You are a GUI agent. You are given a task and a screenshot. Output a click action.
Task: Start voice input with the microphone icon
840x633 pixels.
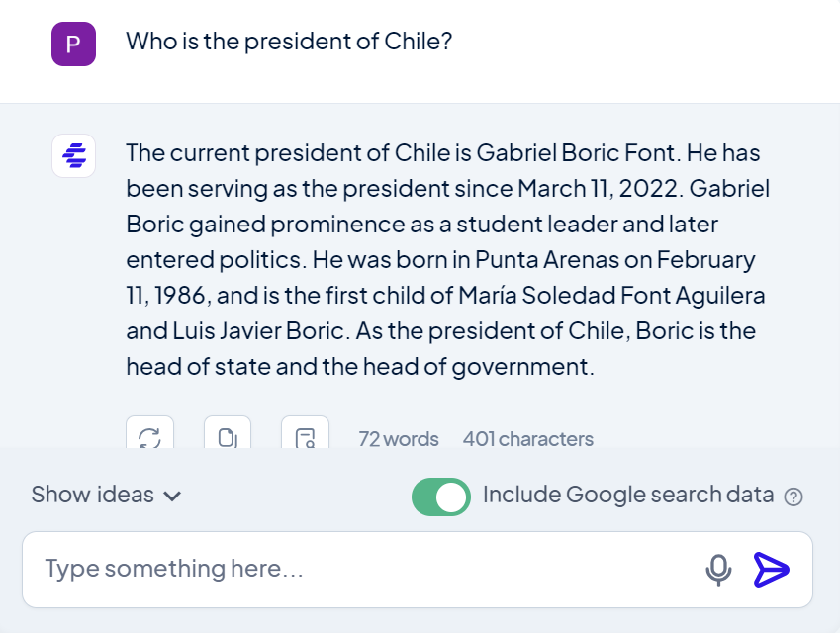point(719,569)
